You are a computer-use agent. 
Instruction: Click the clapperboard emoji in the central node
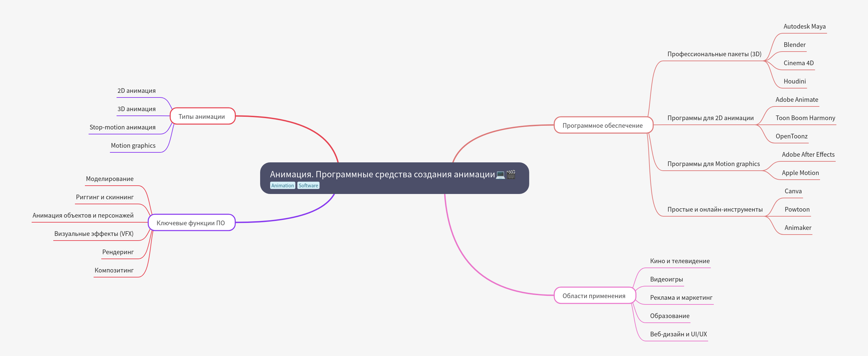click(x=511, y=174)
